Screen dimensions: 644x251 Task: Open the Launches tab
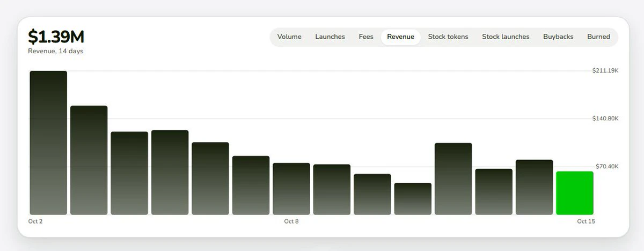click(330, 37)
